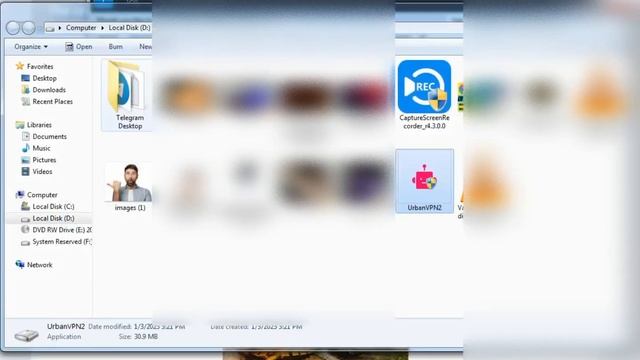Open Downloads under Favorites
This screenshot has width=640, height=360.
tap(49, 90)
